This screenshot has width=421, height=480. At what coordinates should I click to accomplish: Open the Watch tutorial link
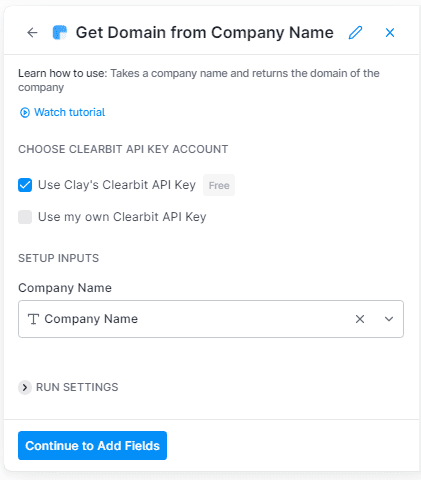(x=69, y=112)
